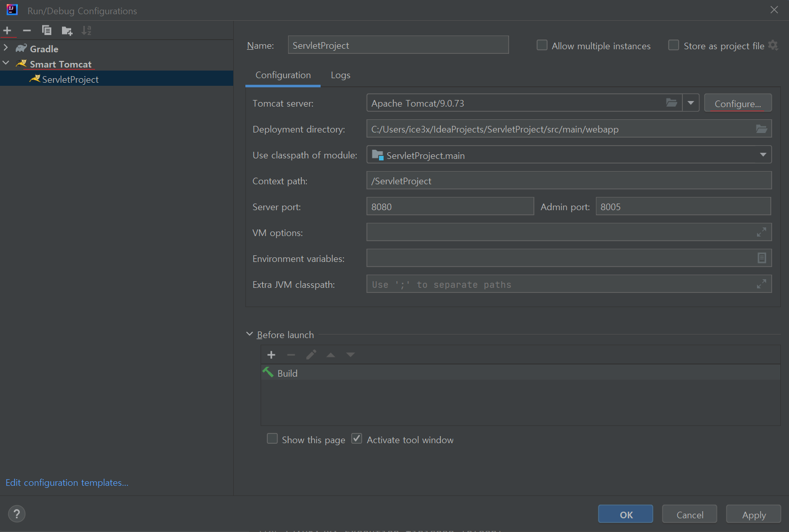Enable Store as project file

click(674, 45)
